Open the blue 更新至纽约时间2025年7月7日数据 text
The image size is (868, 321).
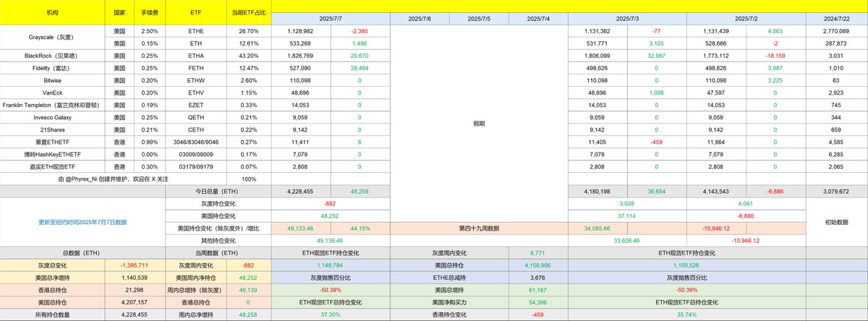[82, 222]
